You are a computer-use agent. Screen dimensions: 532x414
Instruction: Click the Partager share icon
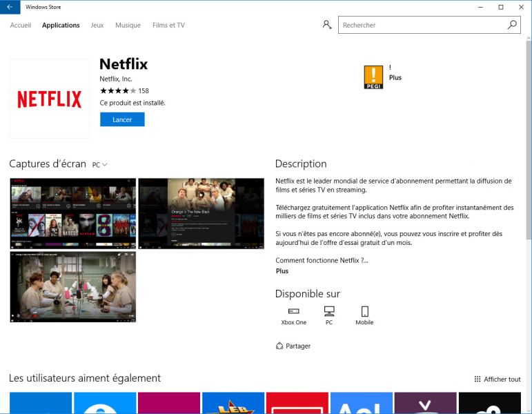[x=279, y=346]
